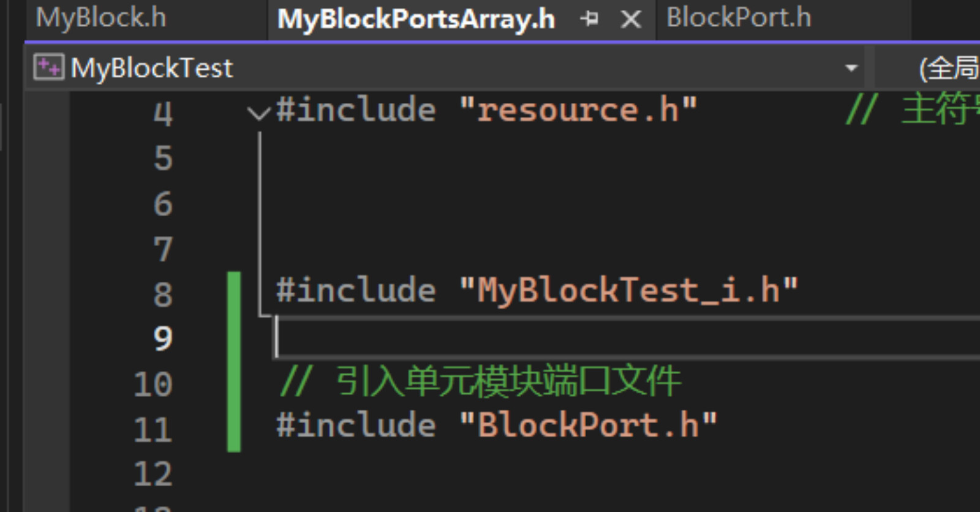This screenshot has height=512, width=980.
Task: Click the green comment on line 10
Action: (x=480, y=381)
